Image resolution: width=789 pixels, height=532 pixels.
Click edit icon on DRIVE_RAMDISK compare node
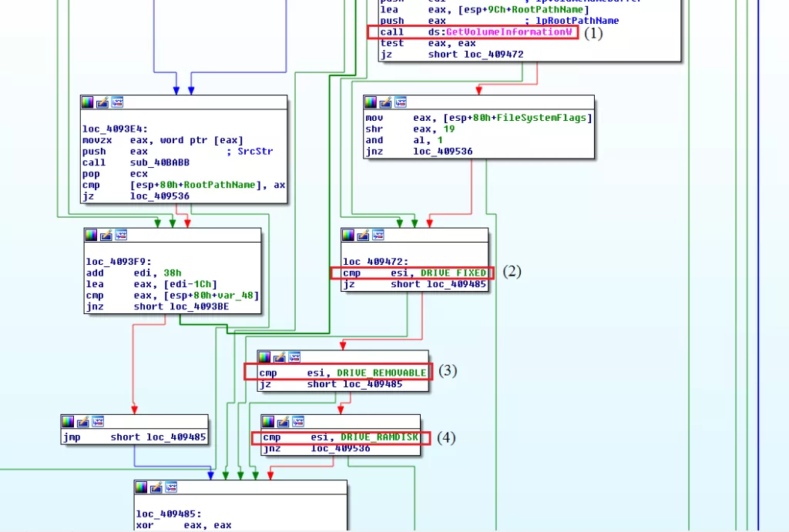[x=283, y=421]
